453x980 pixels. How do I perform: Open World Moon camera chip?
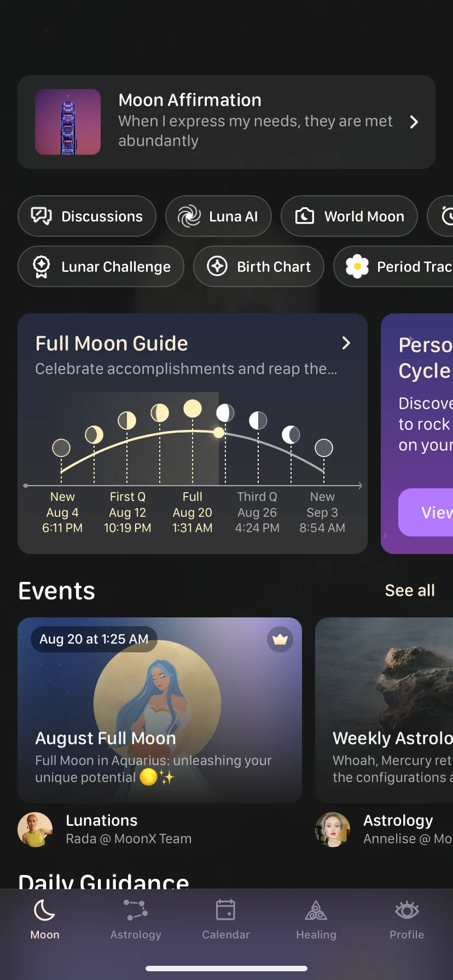(x=349, y=216)
